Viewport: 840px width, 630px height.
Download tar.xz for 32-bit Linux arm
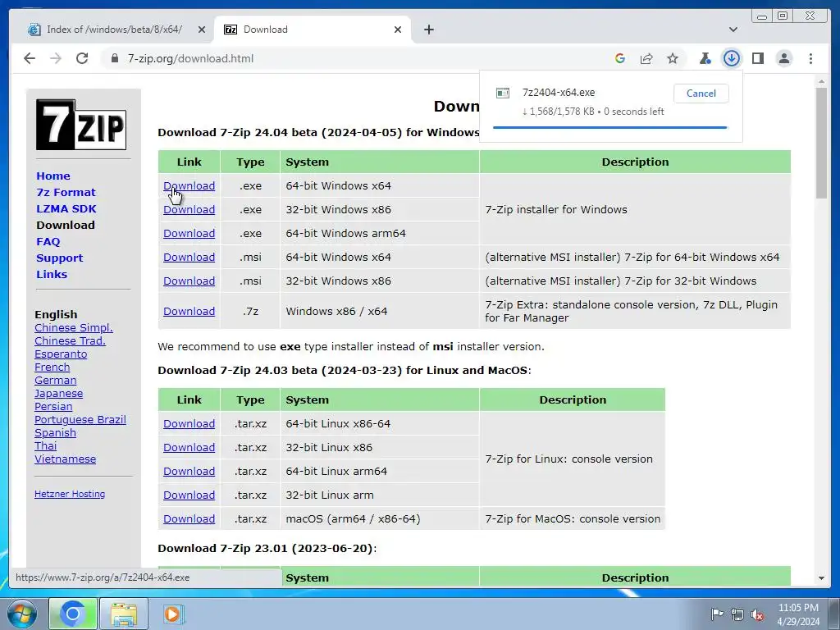pyautogui.click(x=189, y=495)
